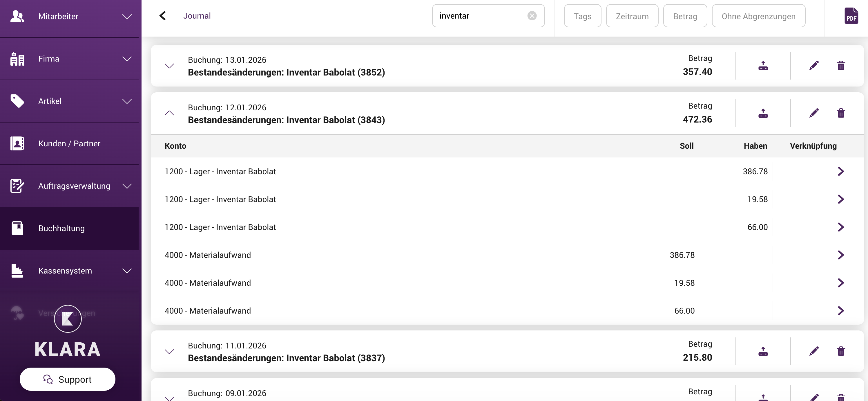Viewport: 868px width, 401px height.
Task: Click the Auftragsverwaltung checklist icon
Action: pos(17,186)
